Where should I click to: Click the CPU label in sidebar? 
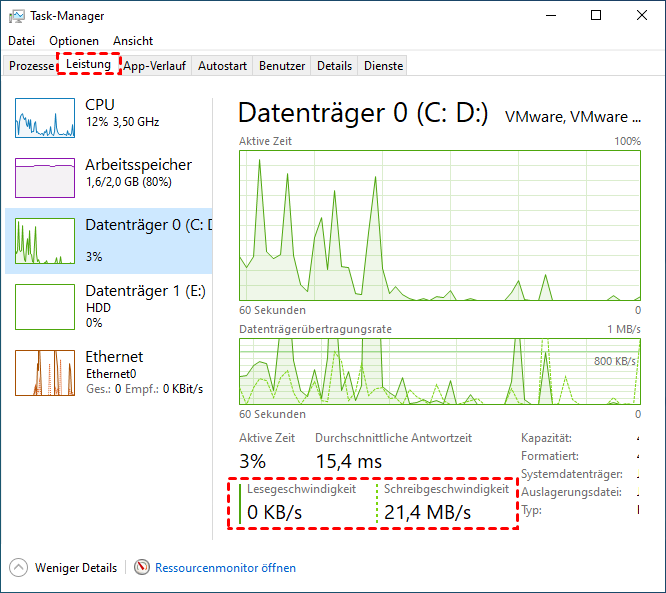(100, 104)
